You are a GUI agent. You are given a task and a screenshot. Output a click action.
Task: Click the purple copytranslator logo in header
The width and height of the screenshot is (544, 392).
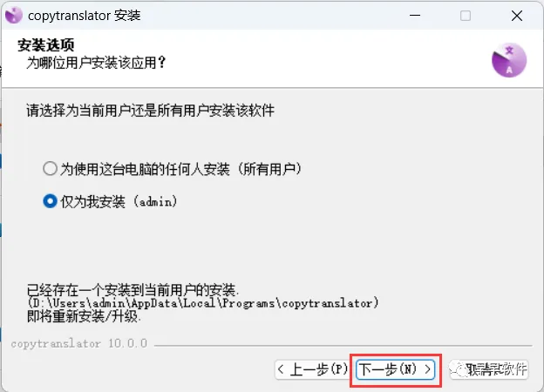click(x=509, y=60)
